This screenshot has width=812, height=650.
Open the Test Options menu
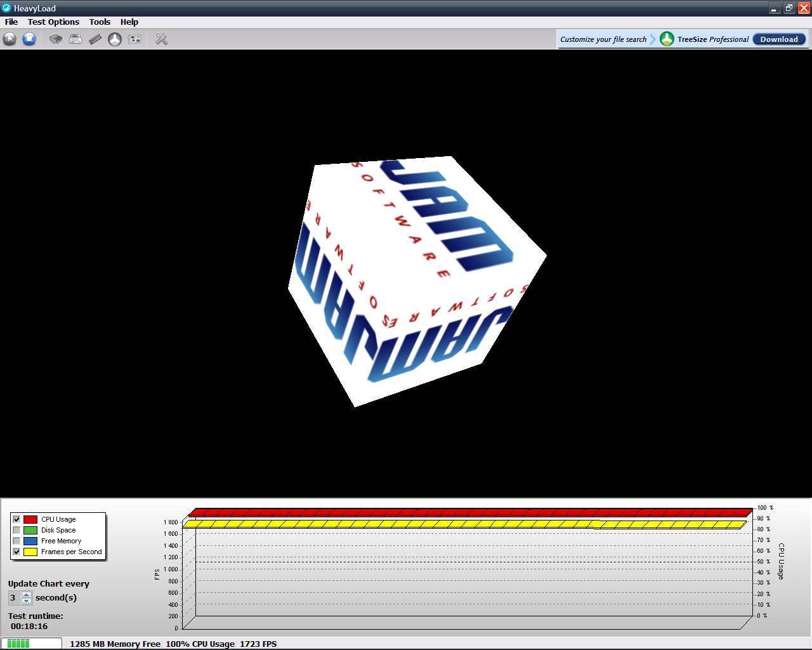(53, 22)
